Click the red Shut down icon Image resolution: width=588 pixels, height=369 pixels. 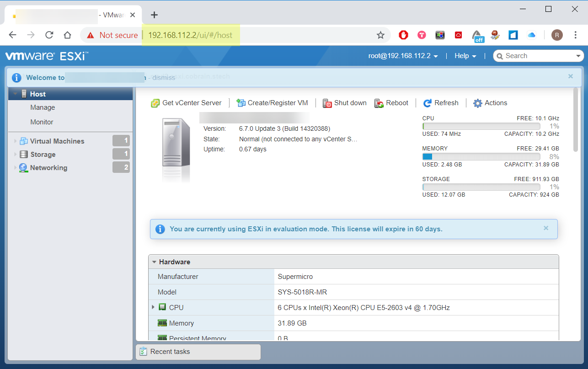pos(327,103)
